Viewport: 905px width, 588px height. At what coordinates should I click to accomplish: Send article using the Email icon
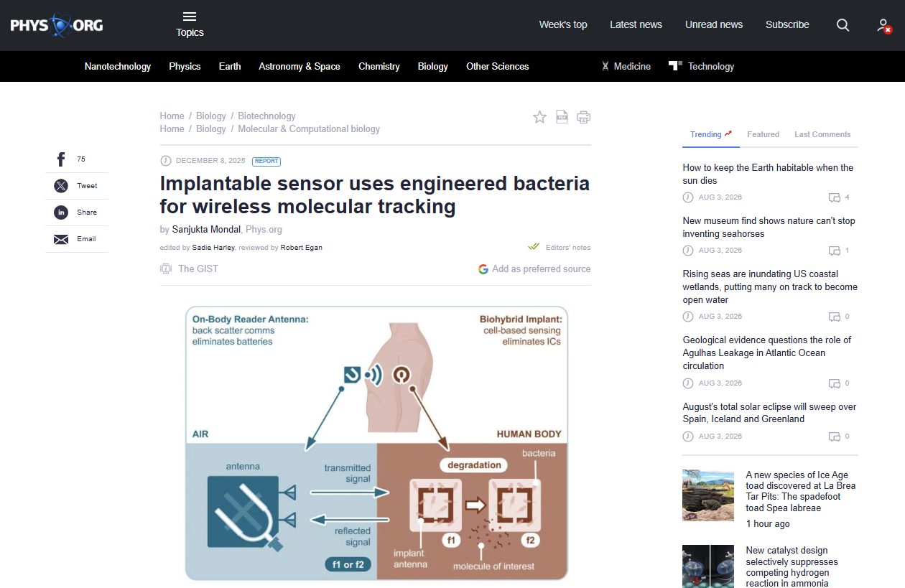(61, 239)
